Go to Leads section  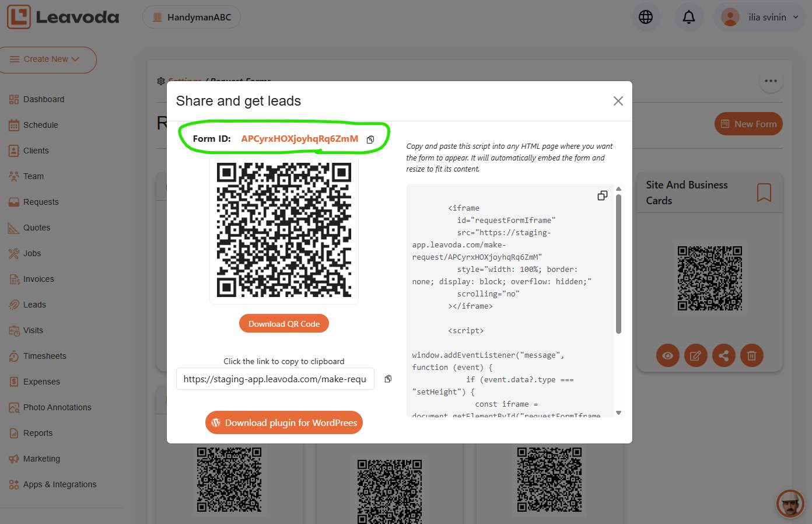[x=34, y=305]
